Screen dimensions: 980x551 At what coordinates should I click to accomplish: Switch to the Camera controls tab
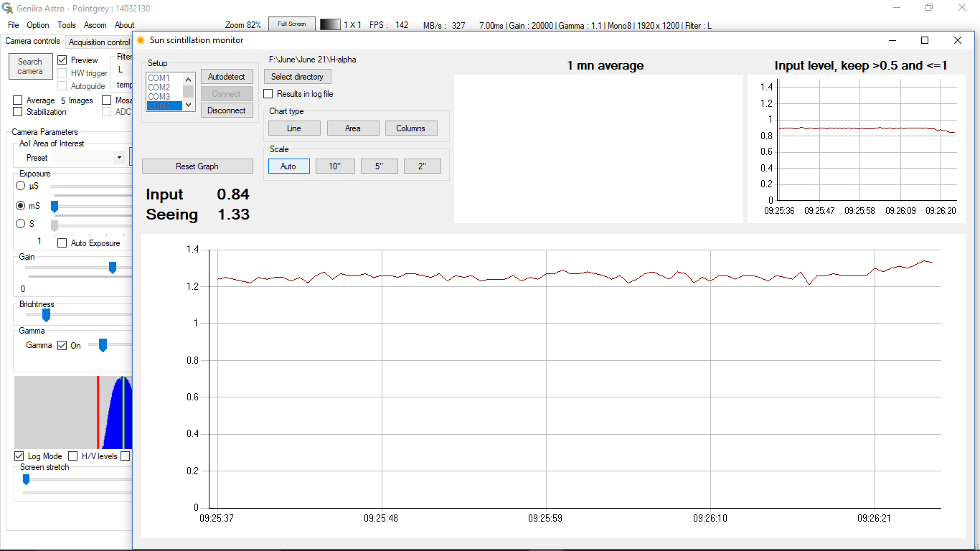33,42
